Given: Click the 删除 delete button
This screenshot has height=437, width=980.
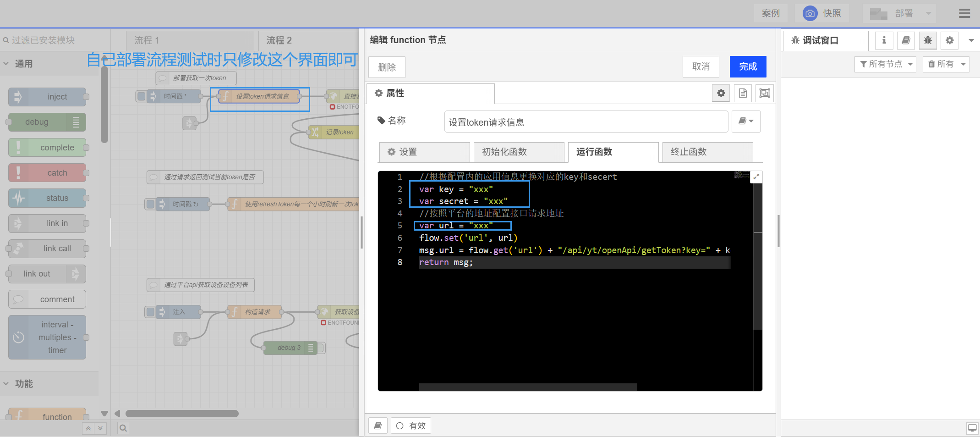Looking at the screenshot, I should tap(387, 67).
